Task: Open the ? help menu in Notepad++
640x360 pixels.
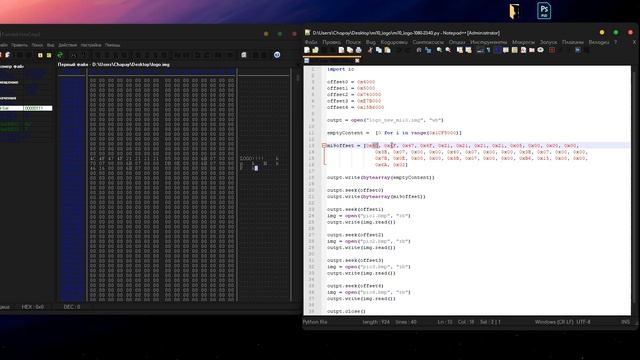Action: tap(616, 42)
